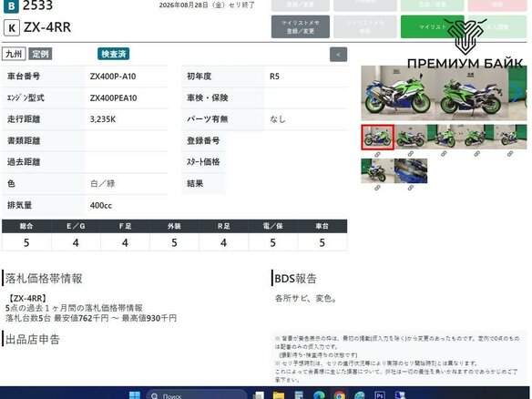Click displacement value 400cc

tap(101, 205)
